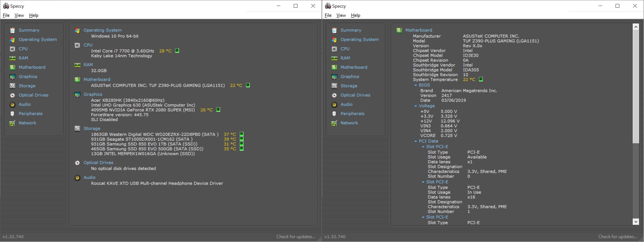Open the Help menu in the right window
Image resolution: width=644 pixels, height=242 pixels.
(355, 15)
